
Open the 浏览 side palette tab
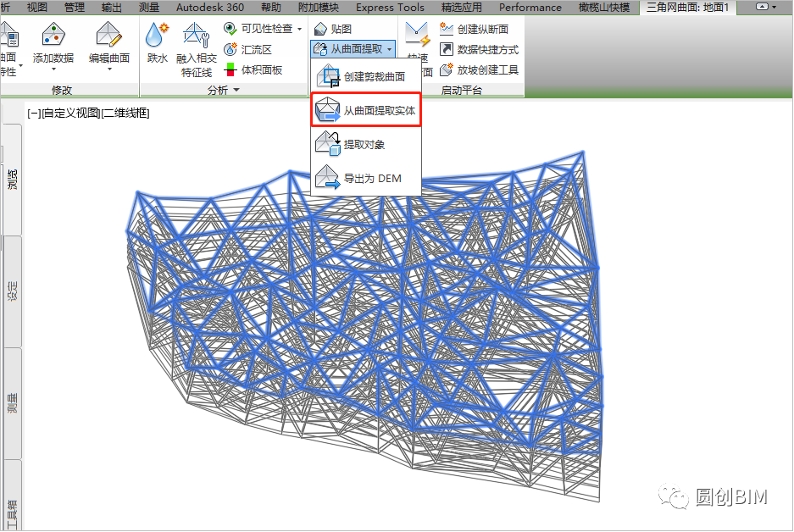12,180
